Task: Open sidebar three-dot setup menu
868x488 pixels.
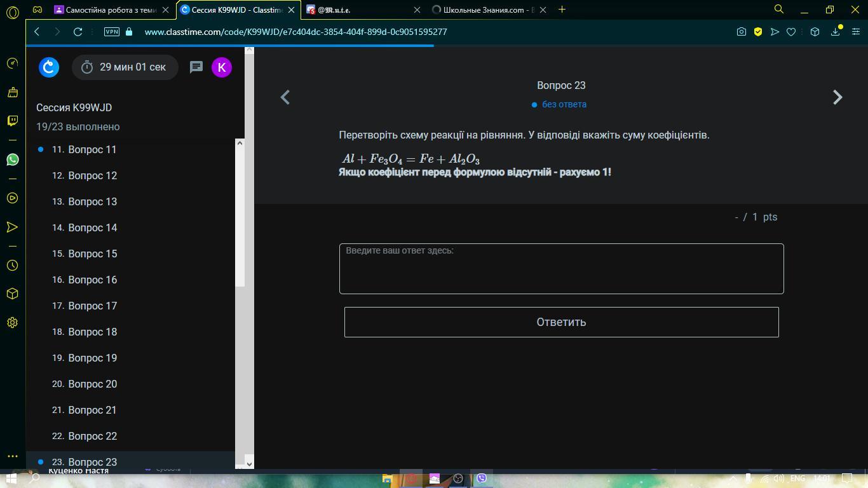Action: click(x=12, y=456)
